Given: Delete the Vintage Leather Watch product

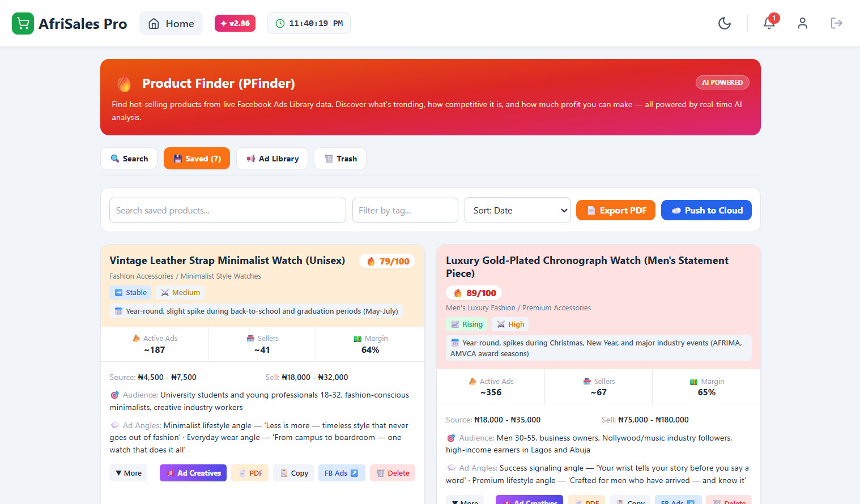Looking at the screenshot, I should pos(393,473).
